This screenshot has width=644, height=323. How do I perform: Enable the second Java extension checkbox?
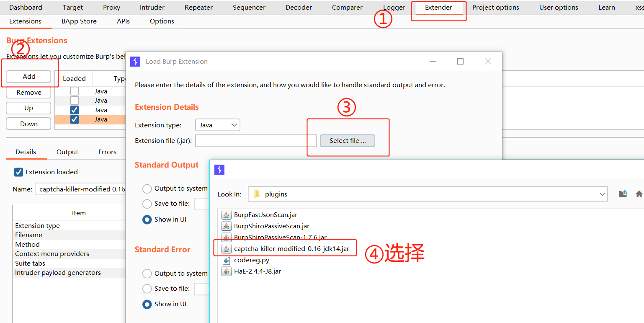[x=75, y=101]
